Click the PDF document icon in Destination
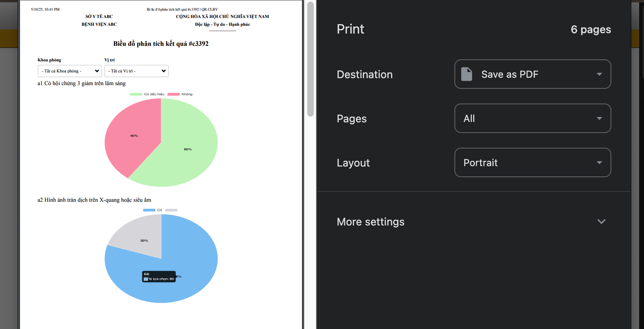Image resolution: width=644 pixels, height=329 pixels. pyautogui.click(x=467, y=74)
